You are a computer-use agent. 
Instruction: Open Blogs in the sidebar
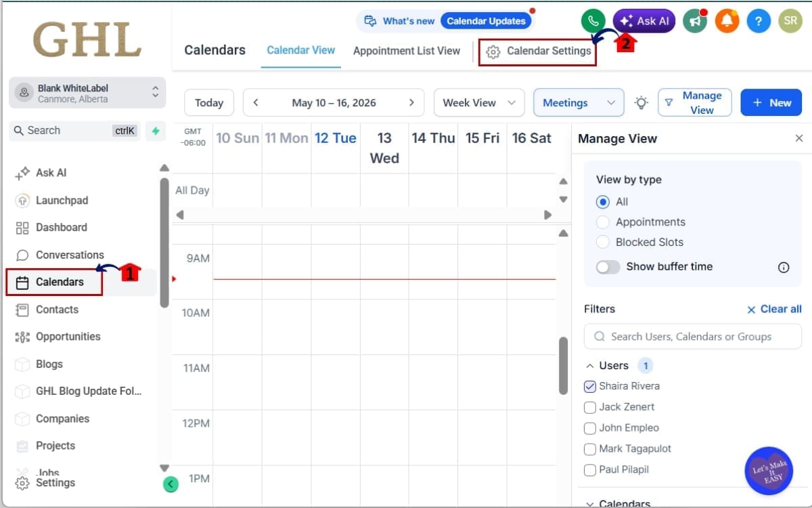(x=39, y=364)
